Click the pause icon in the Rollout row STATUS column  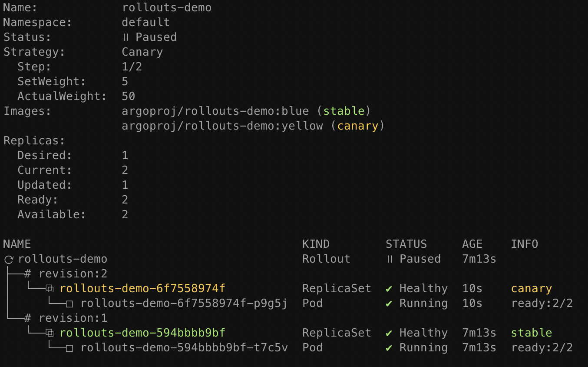point(390,259)
